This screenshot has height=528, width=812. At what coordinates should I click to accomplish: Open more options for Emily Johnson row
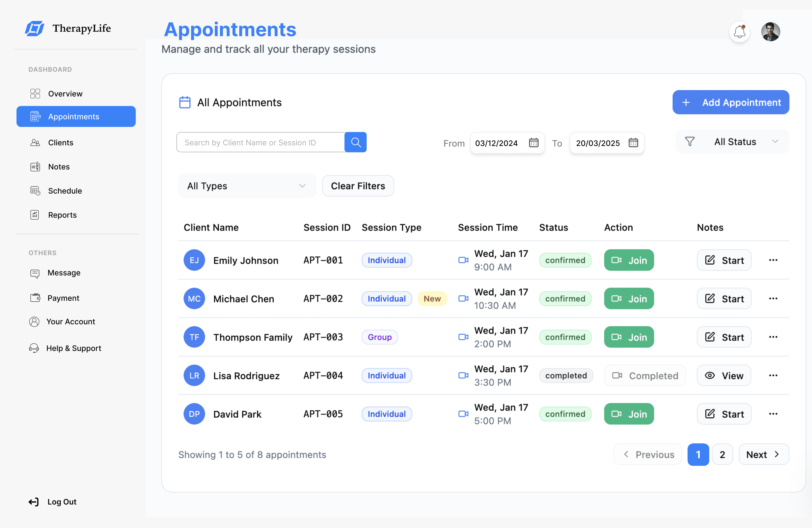point(773,260)
